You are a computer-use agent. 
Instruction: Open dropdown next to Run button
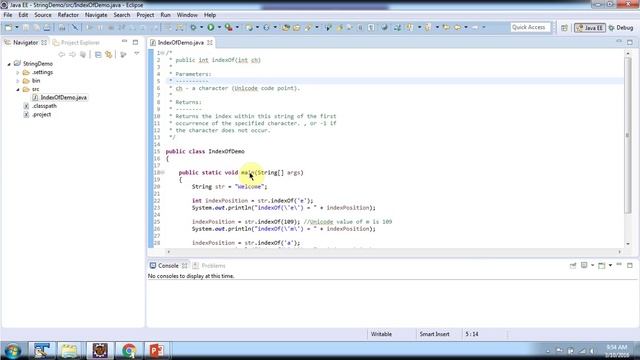tap(219, 27)
